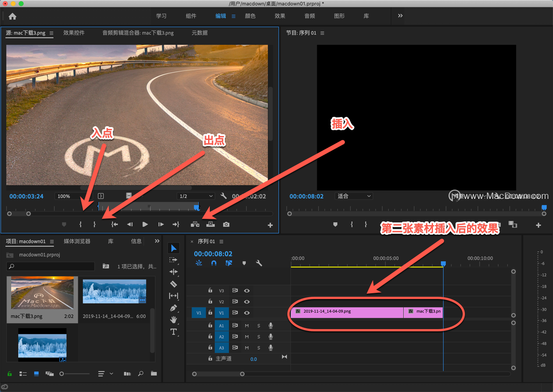Play the source monitor clip
The image size is (553, 392).
145,225
